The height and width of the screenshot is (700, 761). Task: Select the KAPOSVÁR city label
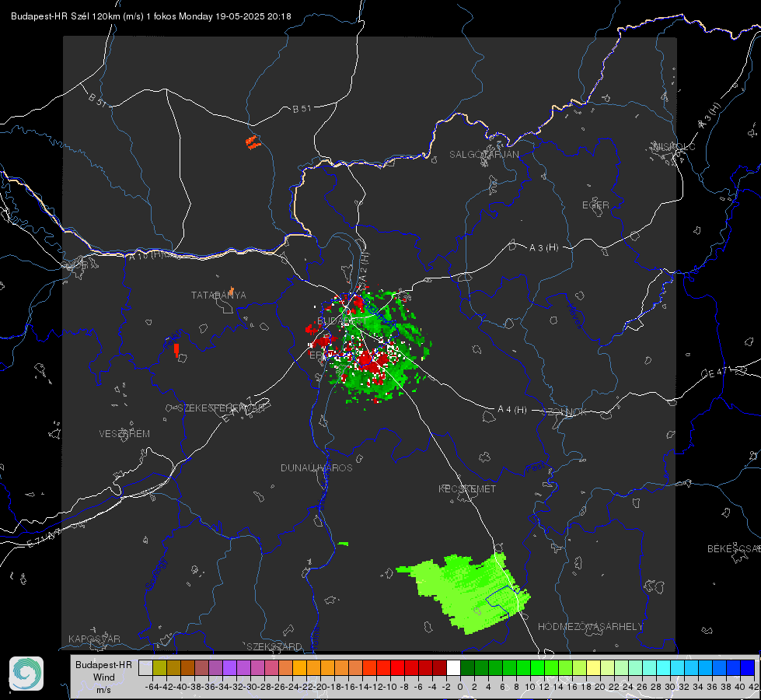coord(94,639)
